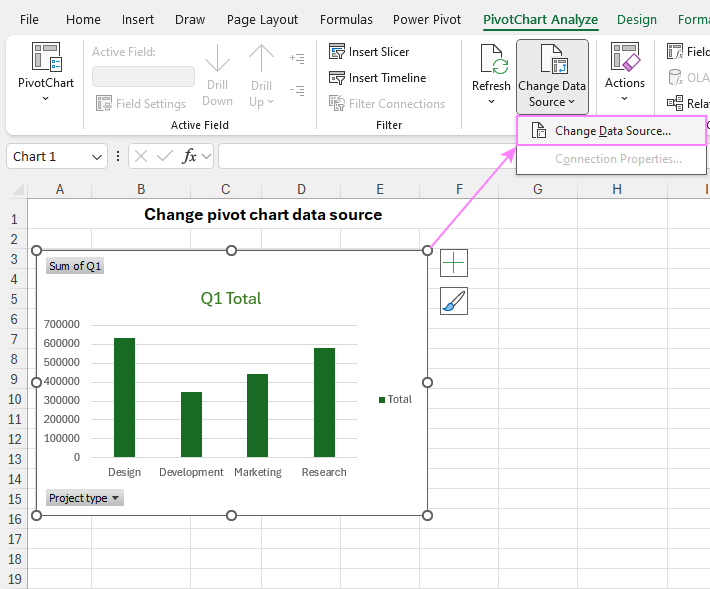Select the Research bar in chart
This screenshot has height=589, width=710.
coord(324,402)
